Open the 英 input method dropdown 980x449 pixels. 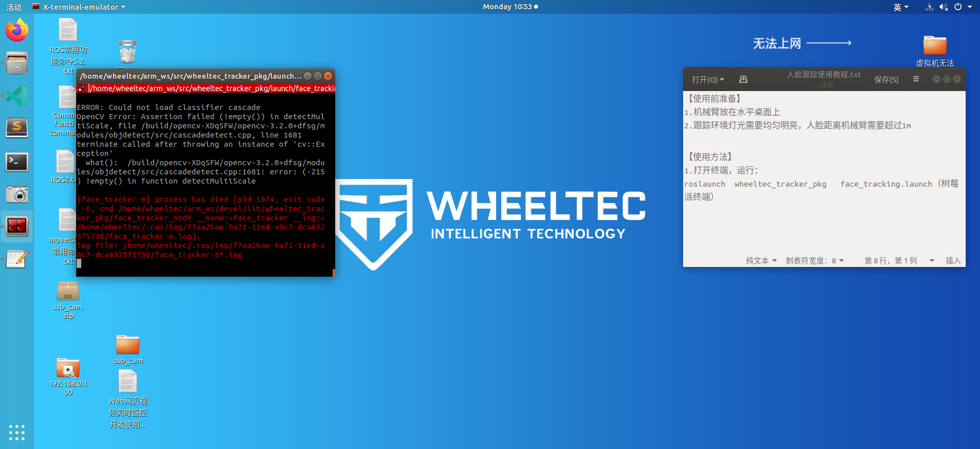coord(901,7)
